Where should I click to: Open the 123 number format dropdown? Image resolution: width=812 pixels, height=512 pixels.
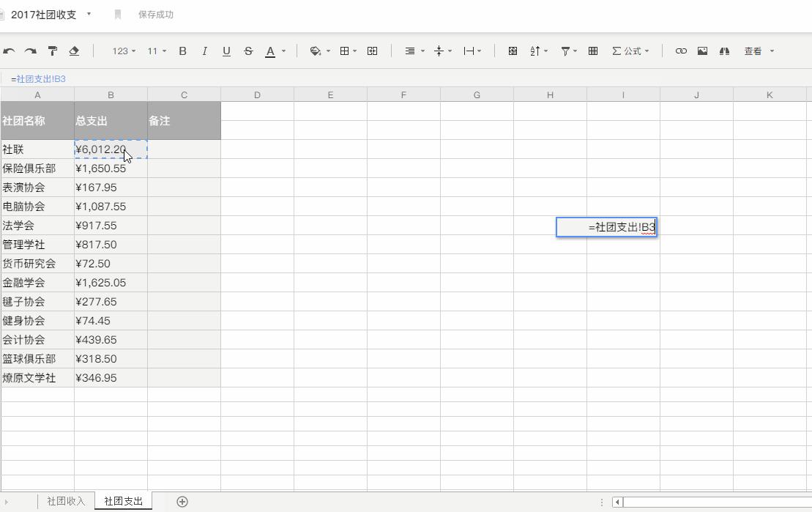click(x=124, y=51)
